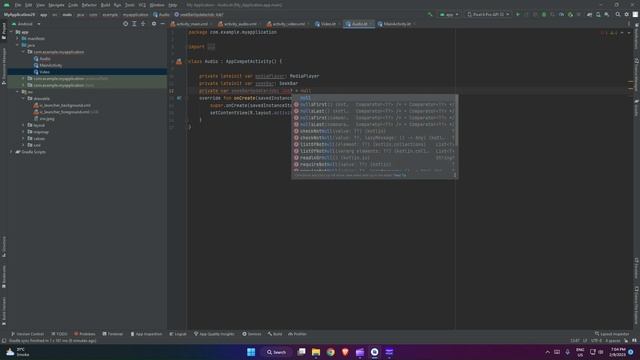Open the Build menu
The width and height of the screenshot is (640, 360).
pos(105,5)
